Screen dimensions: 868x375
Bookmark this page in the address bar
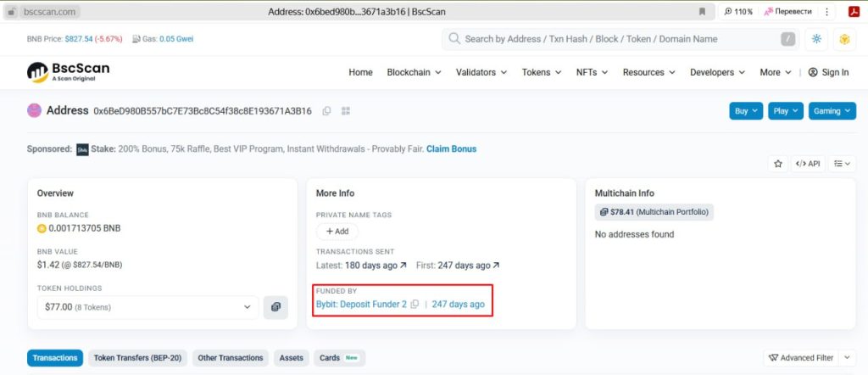[702, 12]
